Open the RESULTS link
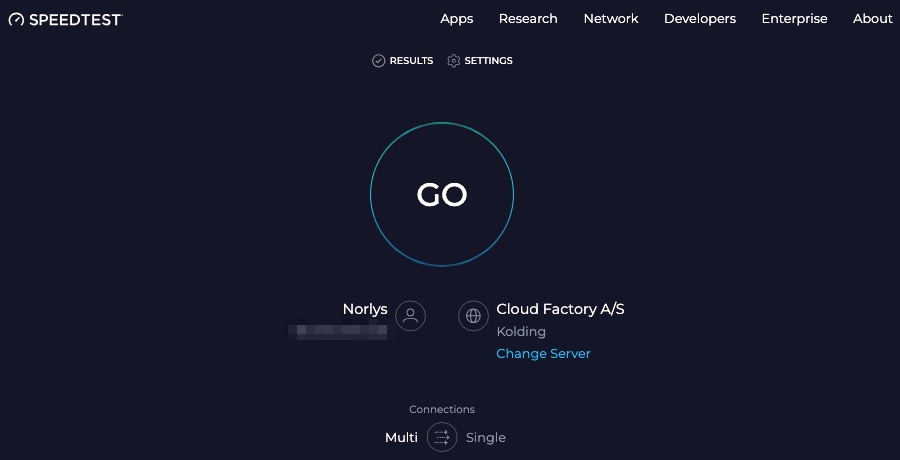This screenshot has height=460, width=900. [411, 61]
